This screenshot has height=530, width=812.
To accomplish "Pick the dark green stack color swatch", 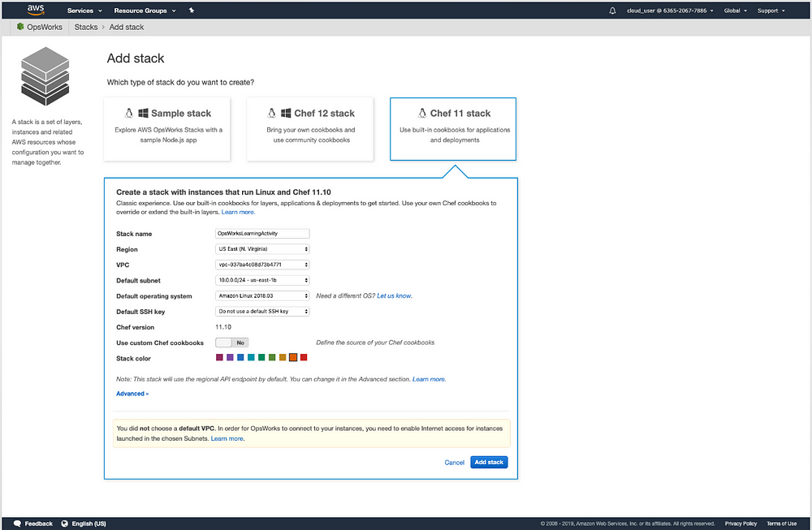I will click(261, 357).
